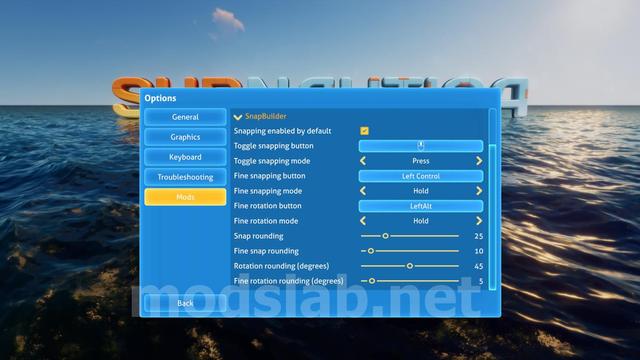640x360 pixels.
Task: Rebind the LeftAlt fine rotation button
Action: (x=421, y=206)
